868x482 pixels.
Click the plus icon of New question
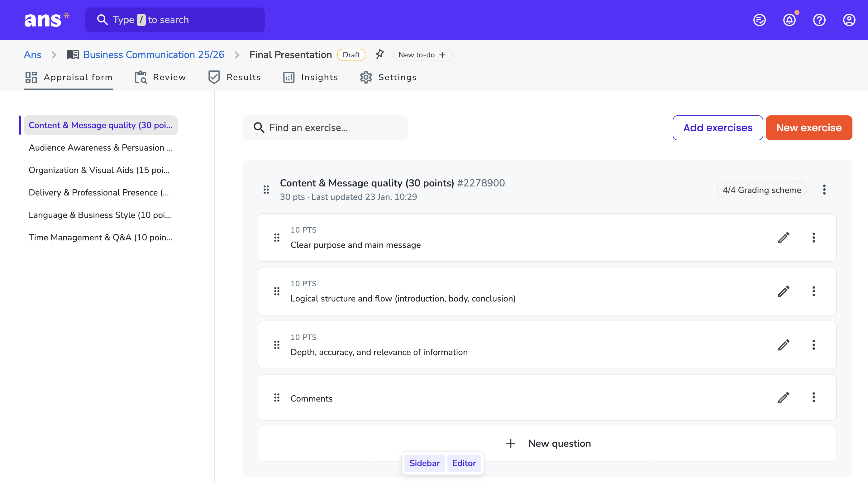(x=511, y=444)
